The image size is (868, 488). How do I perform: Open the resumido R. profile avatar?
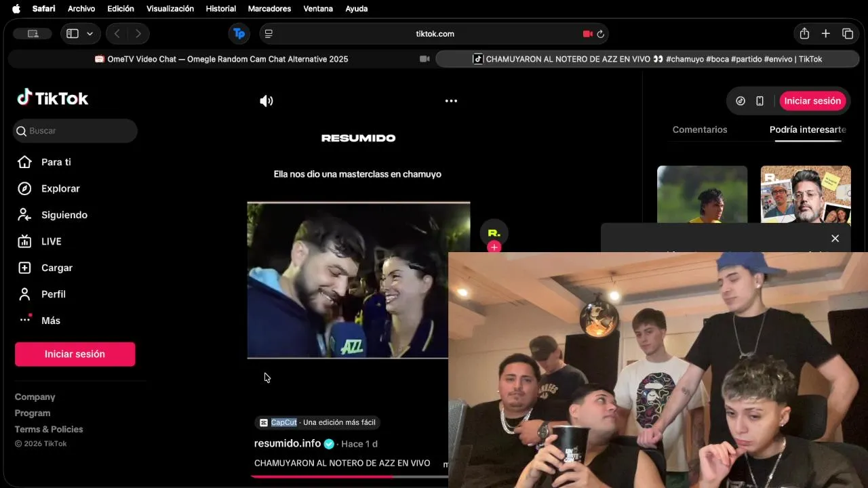(494, 232)
